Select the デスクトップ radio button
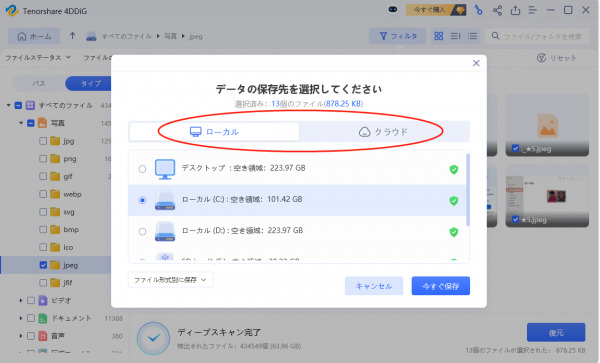 (142, 169)
